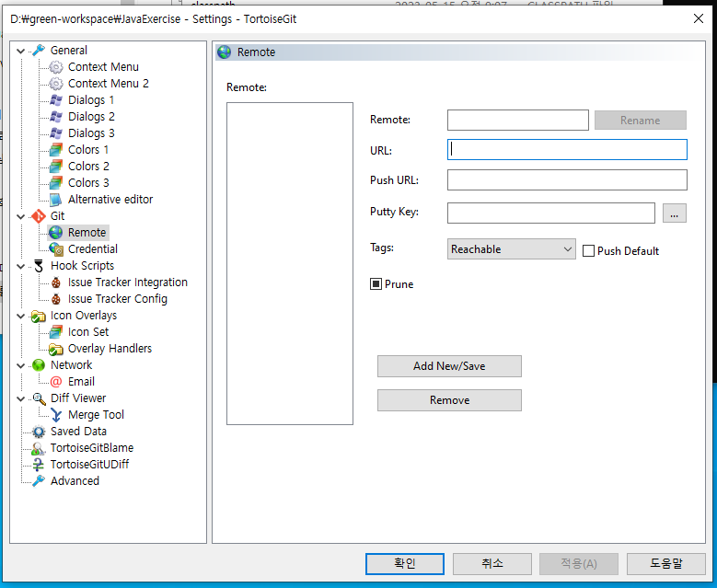Click the disabled 적용(A) button
The image size is (717, 588).
point(579,563)
